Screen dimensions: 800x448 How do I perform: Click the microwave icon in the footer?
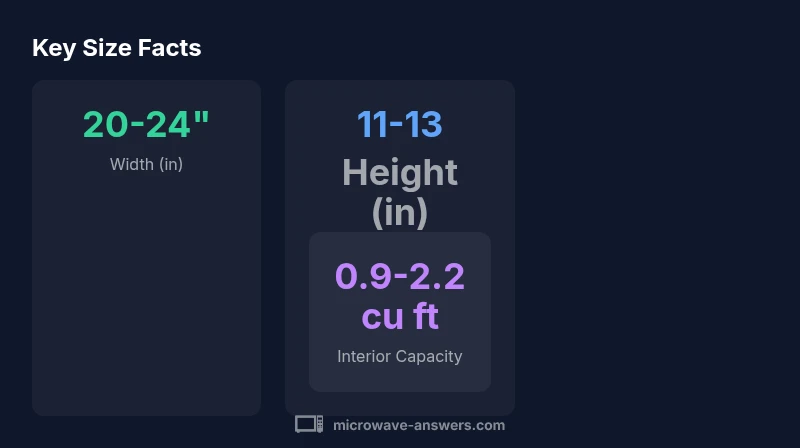[x=308, y=425]
